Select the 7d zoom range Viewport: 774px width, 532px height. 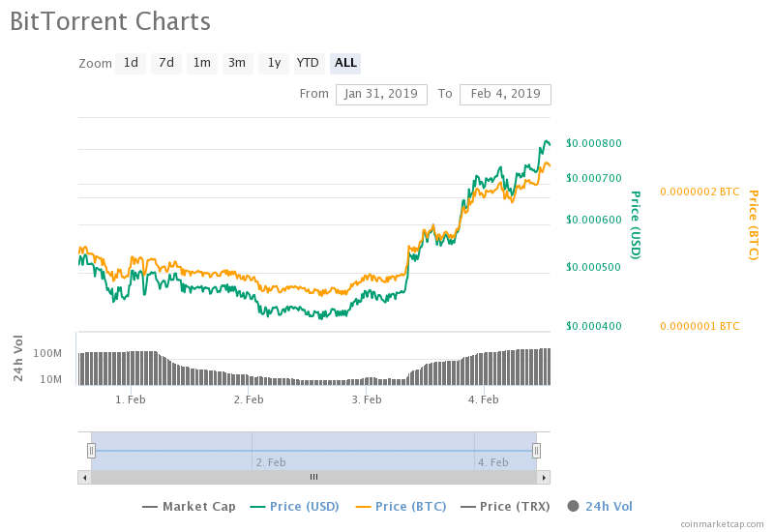point(166,64)
